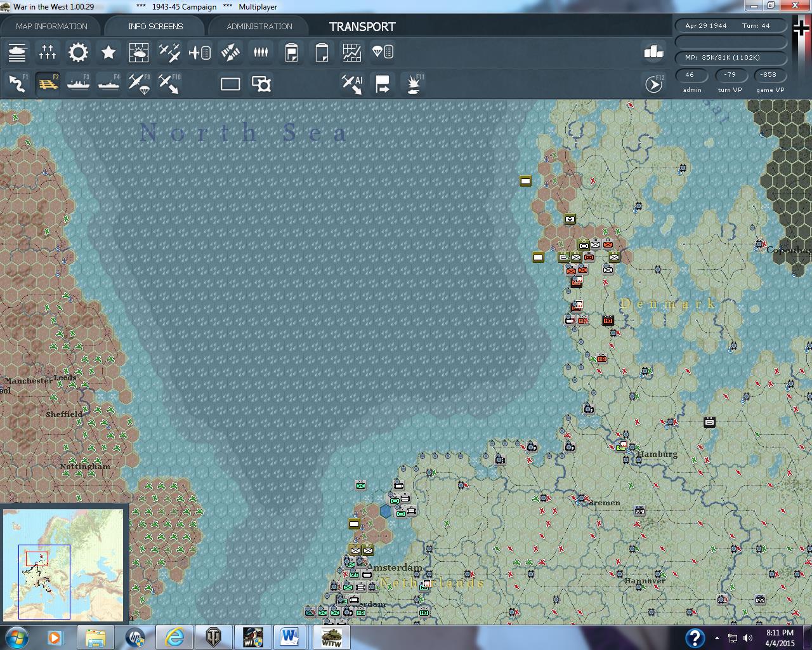This screenshot has height=650, width=812.
Task: Click the flag with arrow icon
Action: pyautogui.click(x=383, y=84)
